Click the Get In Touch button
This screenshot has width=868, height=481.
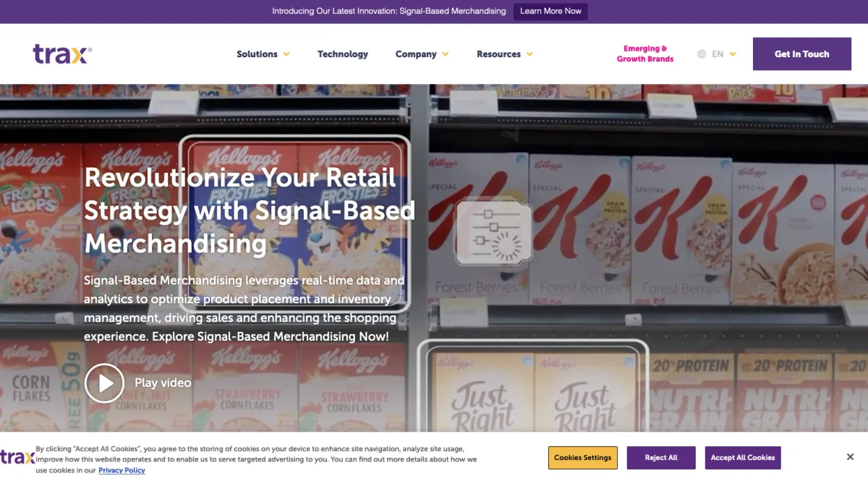coord(802,54)
